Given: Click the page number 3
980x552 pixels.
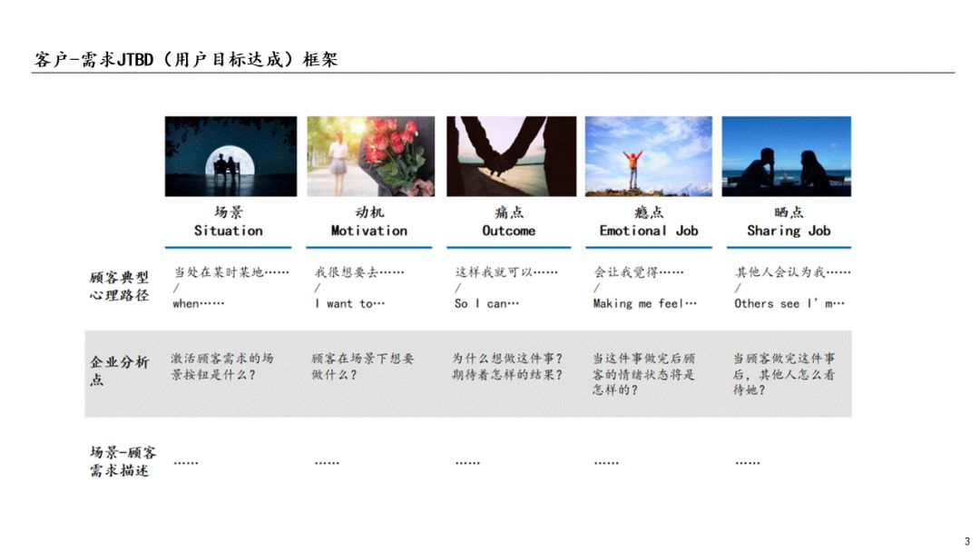Looking at the screenshot, I should pos(965,541).
